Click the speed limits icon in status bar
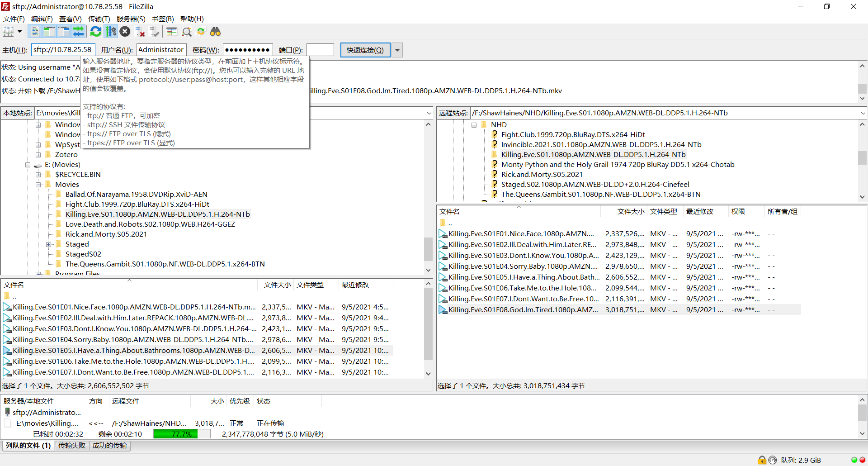Screen dimensions: 868x466 773,461
